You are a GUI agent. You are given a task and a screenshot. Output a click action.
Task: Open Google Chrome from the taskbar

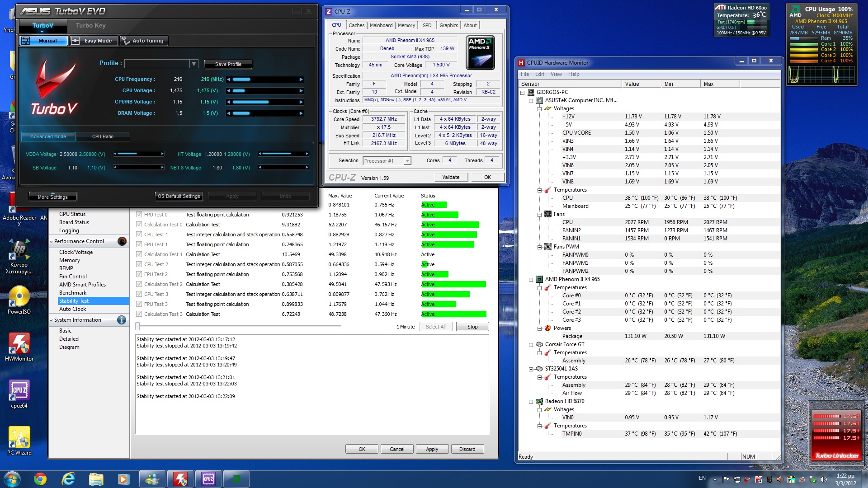[x=40, y=479]
